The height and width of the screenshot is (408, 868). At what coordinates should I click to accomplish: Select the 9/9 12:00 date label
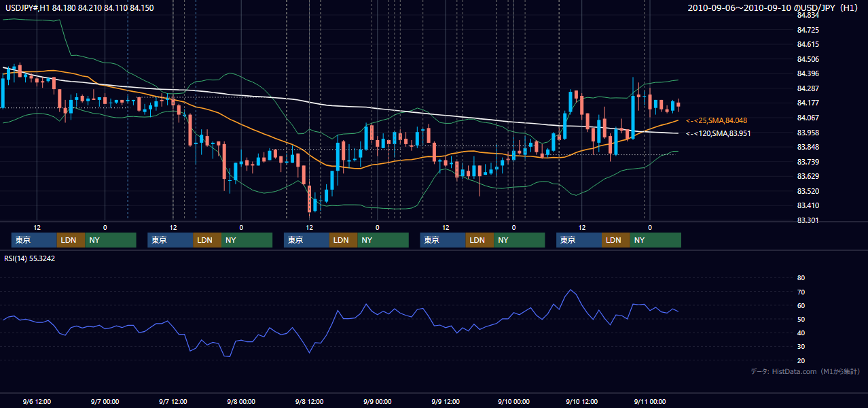coord(446,401)
